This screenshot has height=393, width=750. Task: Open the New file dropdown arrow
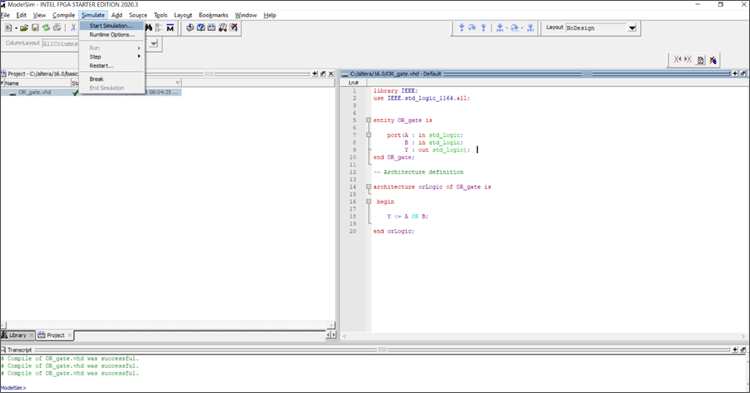tap(16, 28)
